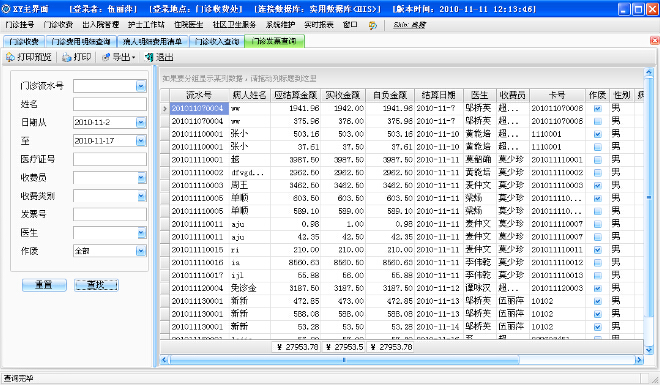Sort by 病人姓名 column header
This screenshot has width=660, height=385.
point(250,96)
